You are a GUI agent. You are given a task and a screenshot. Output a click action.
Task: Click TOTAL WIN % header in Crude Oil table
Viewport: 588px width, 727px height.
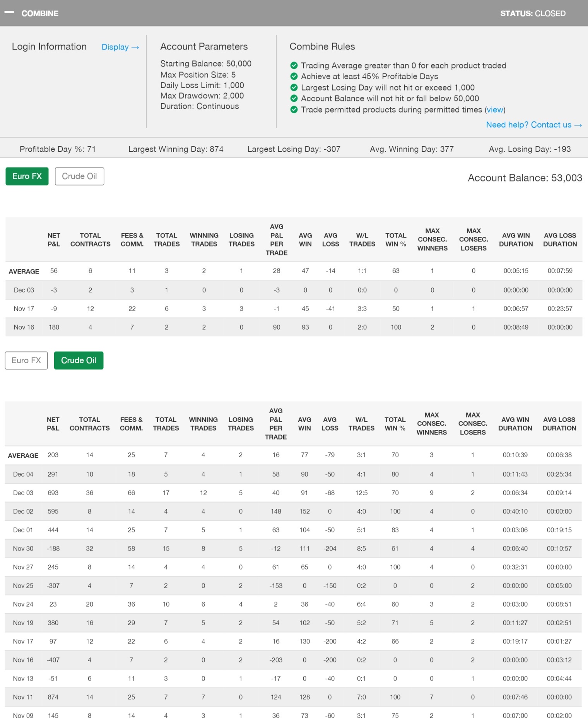[395, 424]
